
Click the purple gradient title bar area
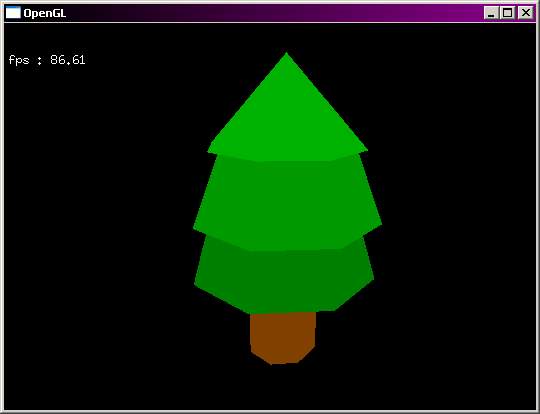click(x=276, y=13)
